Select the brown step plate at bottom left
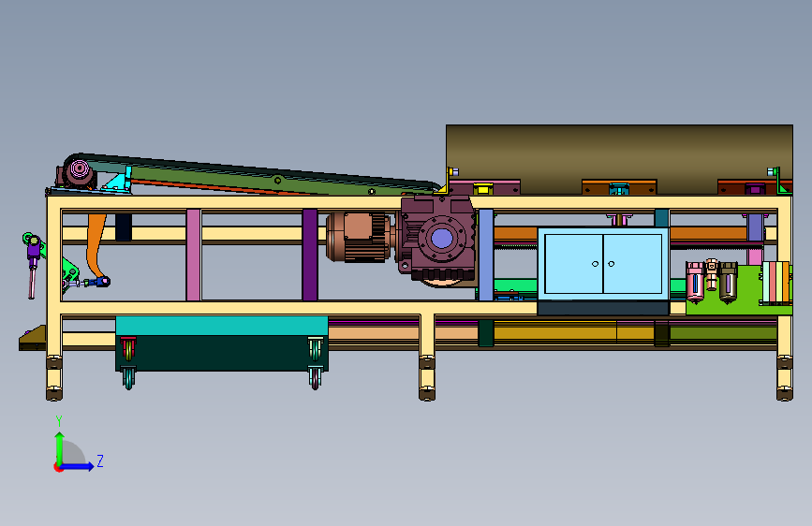The image size is (812, 526). 32,339
